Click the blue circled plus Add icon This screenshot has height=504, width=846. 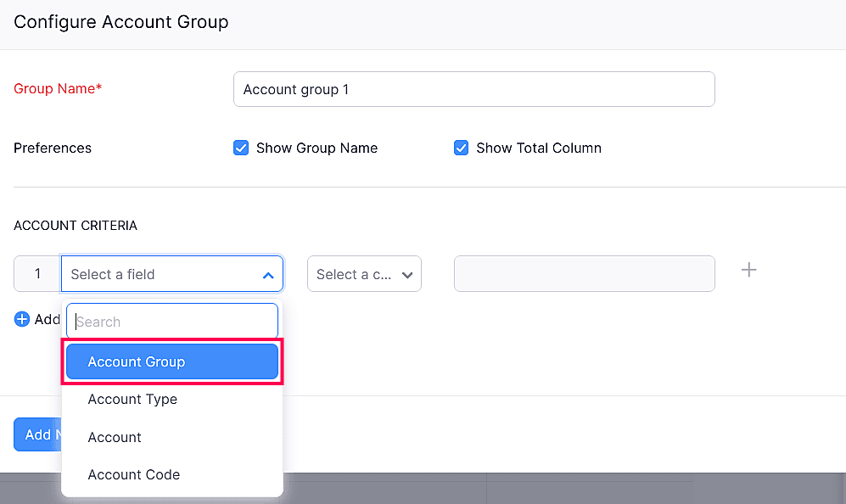tap(22, 320)
